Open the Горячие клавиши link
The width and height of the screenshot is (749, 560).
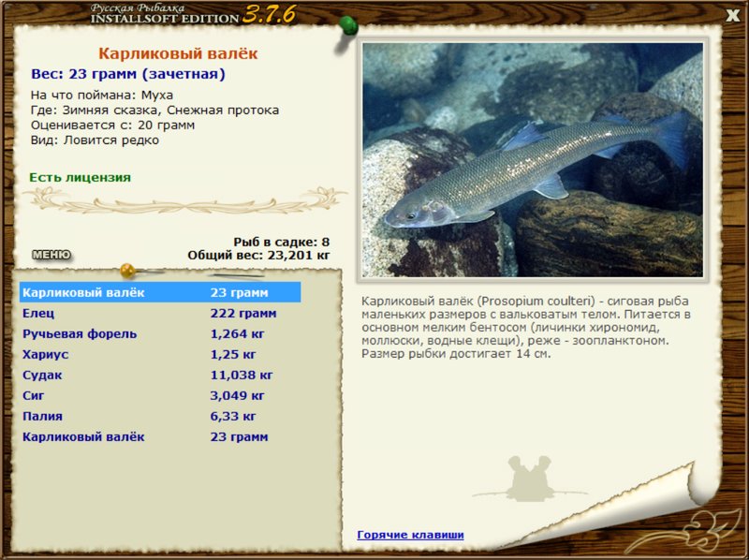(x=410, y=535)
